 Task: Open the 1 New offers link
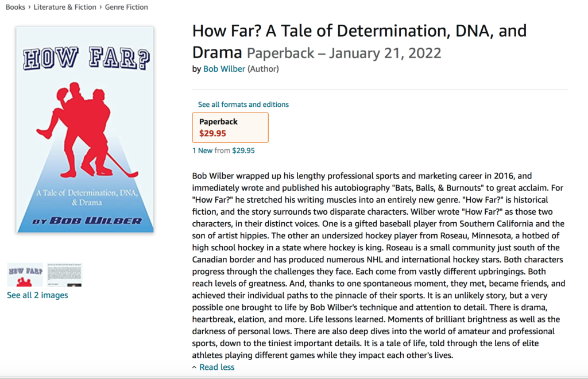[x=202, y=150]
